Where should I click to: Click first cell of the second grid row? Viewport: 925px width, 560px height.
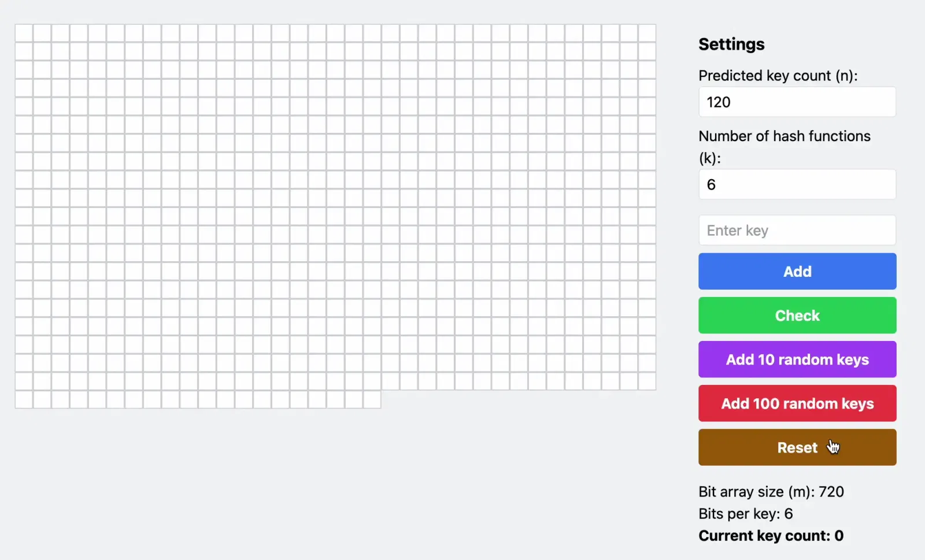[24, 51]
